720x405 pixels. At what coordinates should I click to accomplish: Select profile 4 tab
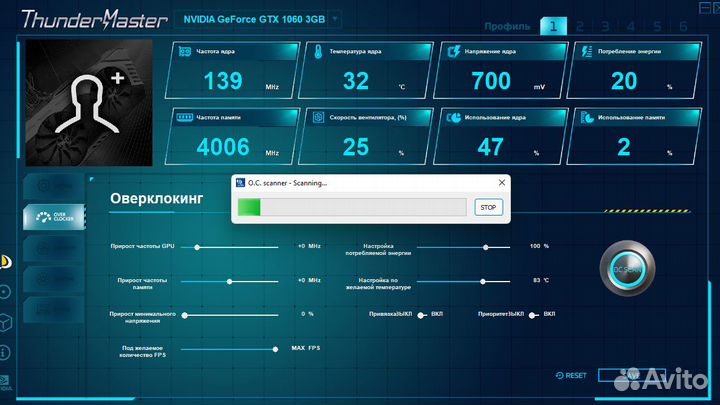pyautogui.click(x=631, y=26)
